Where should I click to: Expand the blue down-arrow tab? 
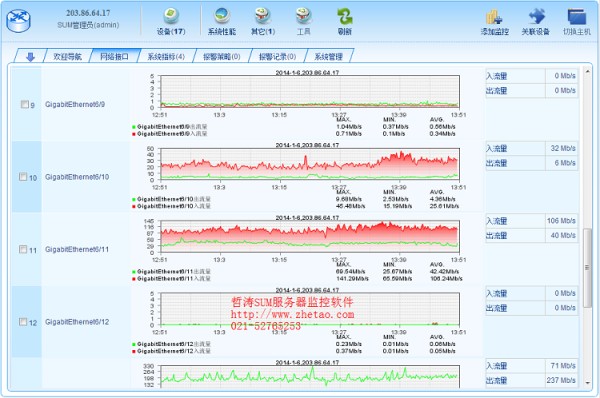[x=30, y=57]
